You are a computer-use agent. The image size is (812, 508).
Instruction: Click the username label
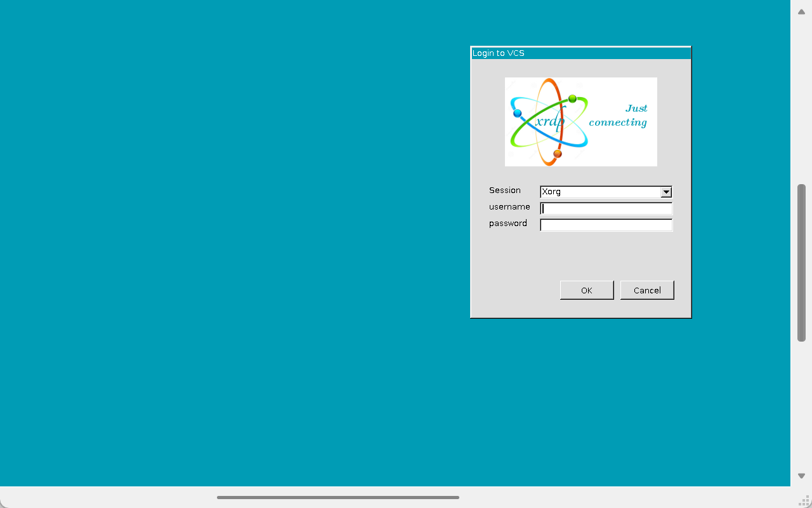click(x=509, y=207)
